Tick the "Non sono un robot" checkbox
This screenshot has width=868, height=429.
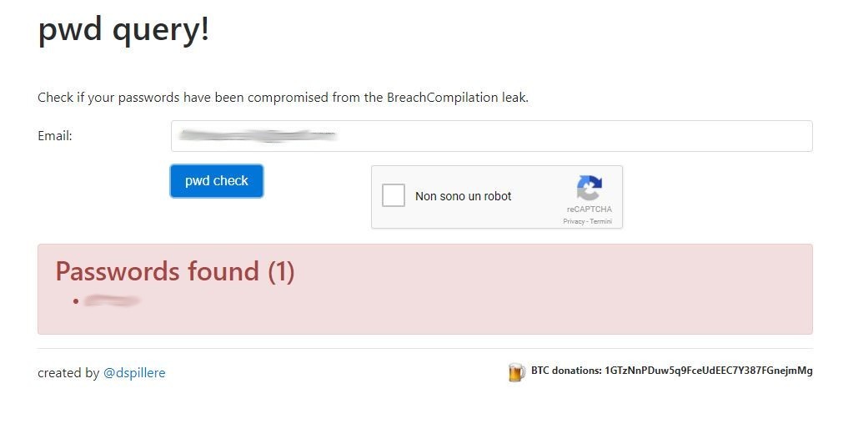point(394,196)
